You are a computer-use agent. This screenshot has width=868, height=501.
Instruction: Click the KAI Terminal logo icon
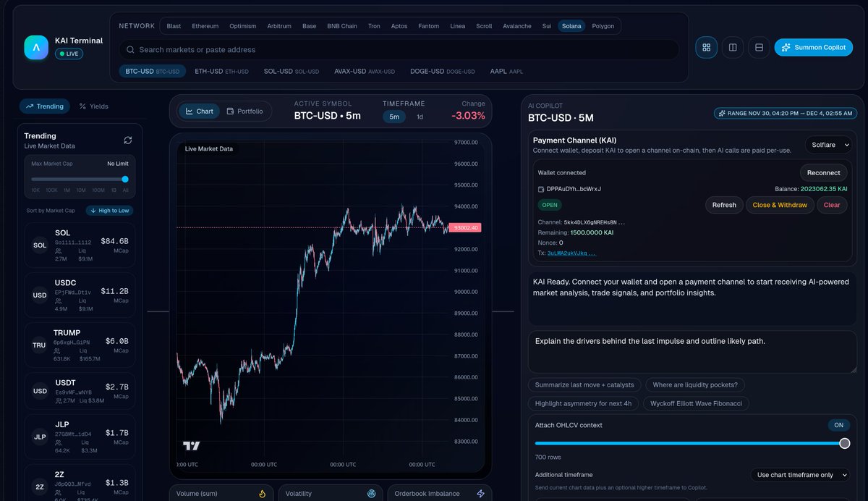coord(36,47)
